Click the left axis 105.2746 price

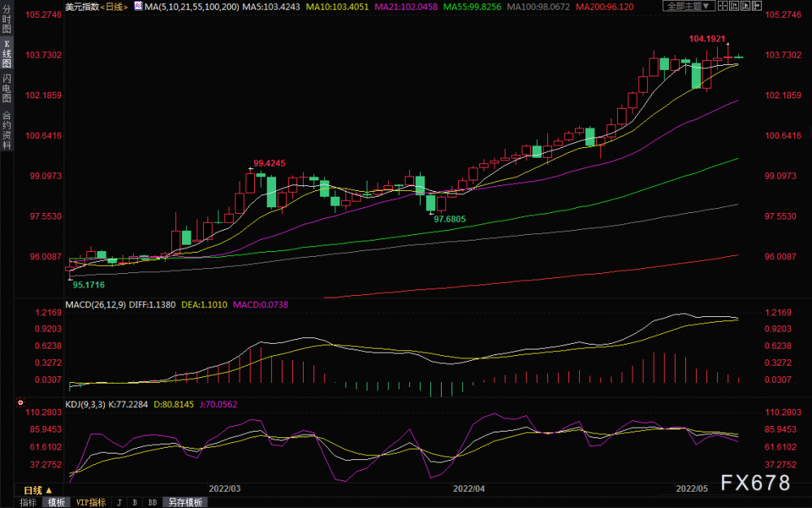pos(44,15)
